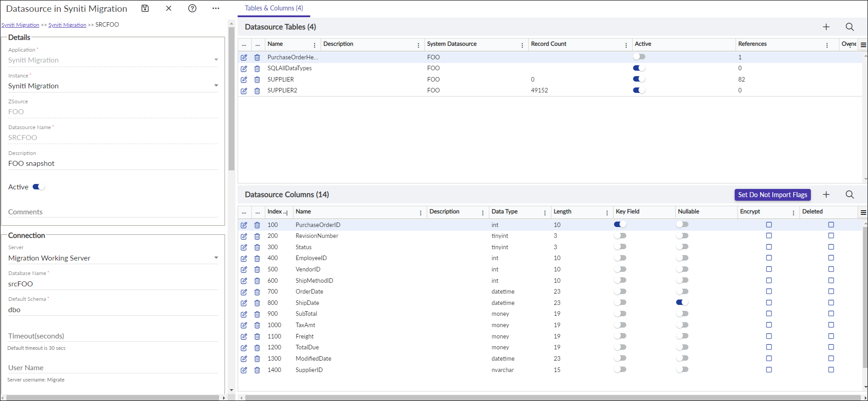Screen dimensions: 868x401
Task: Turn off Key Field for PurchaseOrderID
Action: 620,224
